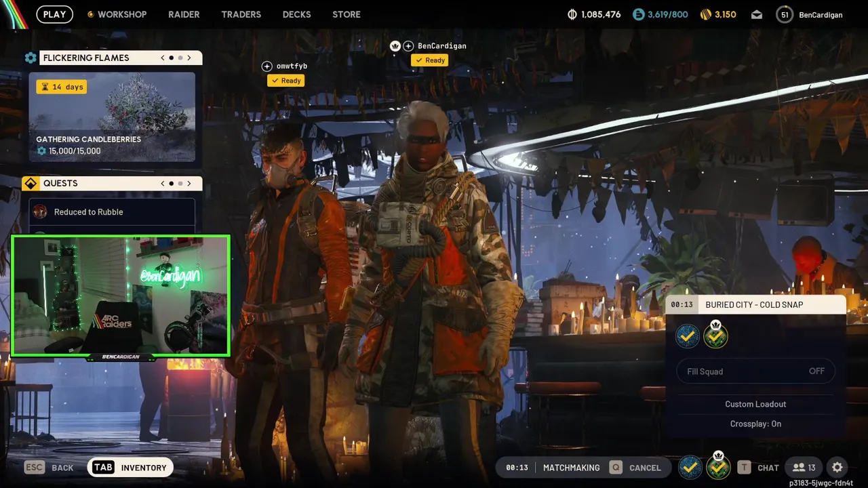Click the gold currency icon beside 3,150
Screen dimensions: 868x488
coord(705,14)
